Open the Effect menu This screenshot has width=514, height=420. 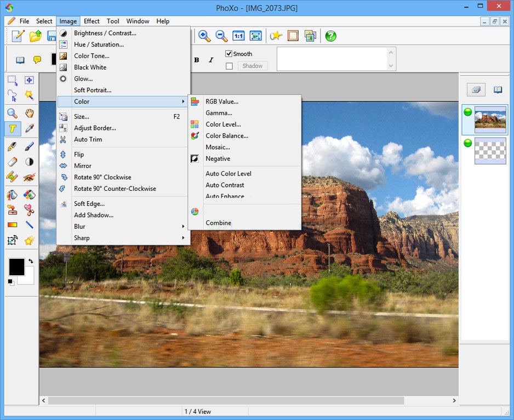pyautogui.click(x=92, y=21)
